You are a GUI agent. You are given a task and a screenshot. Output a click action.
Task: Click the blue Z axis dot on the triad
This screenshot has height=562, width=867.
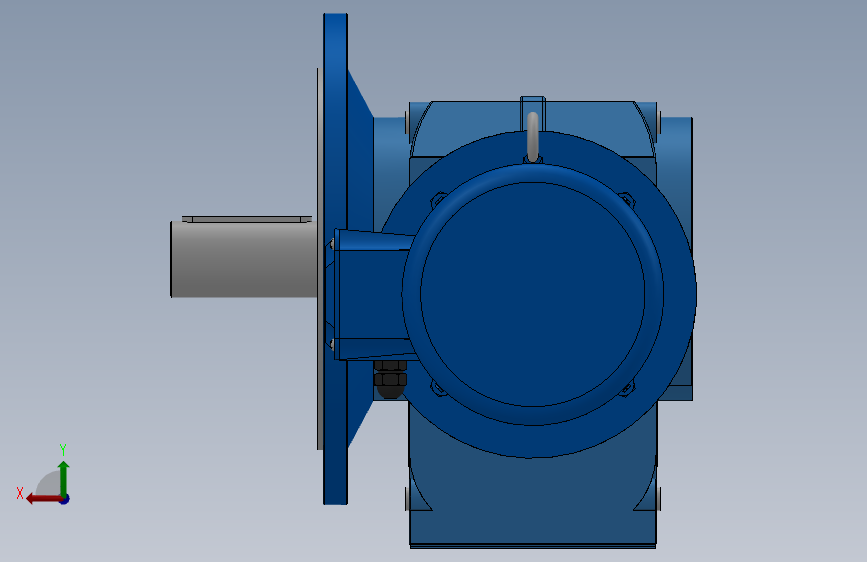65,499
